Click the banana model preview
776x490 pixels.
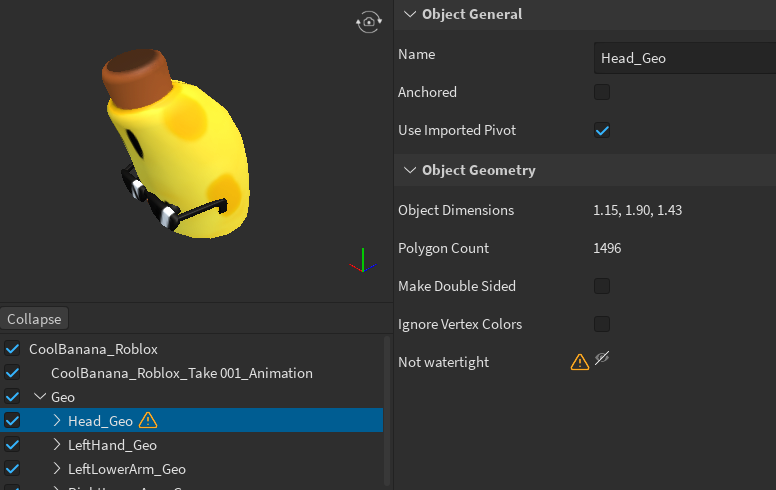click(x=176, y=144)
